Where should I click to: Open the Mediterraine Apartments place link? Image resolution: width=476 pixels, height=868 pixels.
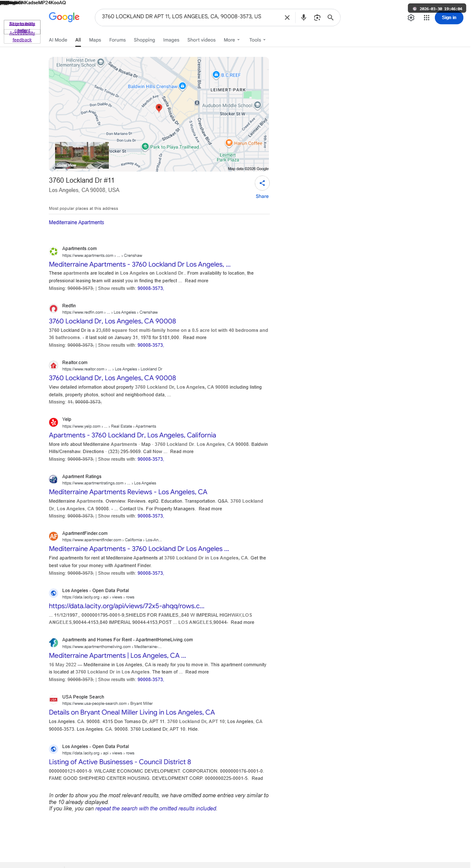point(76,223)
